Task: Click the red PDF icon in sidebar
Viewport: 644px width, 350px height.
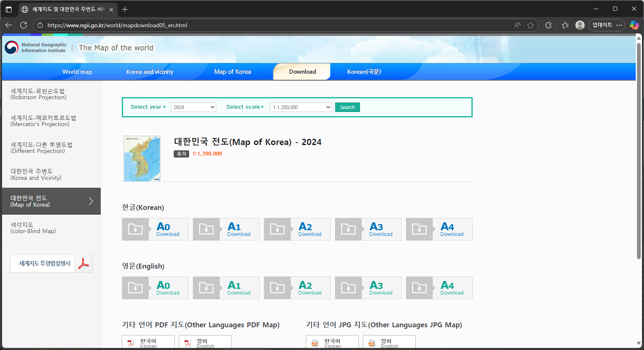Action: [x=84, y=264]
